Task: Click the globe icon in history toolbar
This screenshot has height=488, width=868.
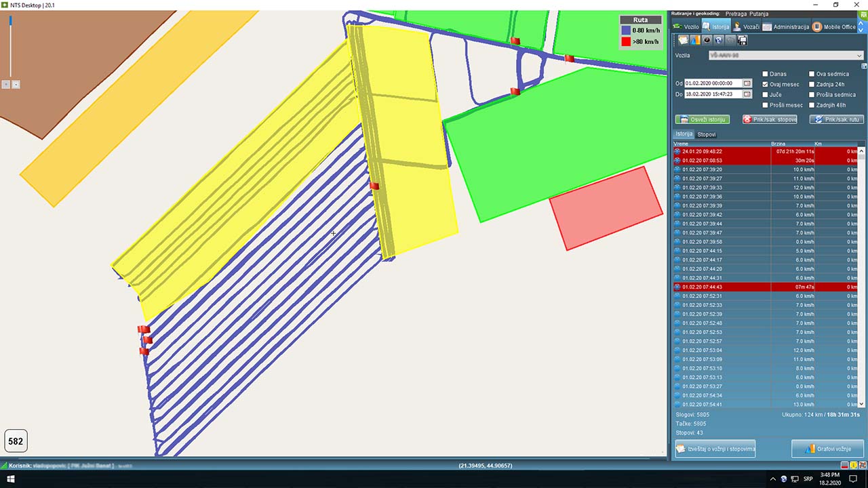Action: [718, 41]
